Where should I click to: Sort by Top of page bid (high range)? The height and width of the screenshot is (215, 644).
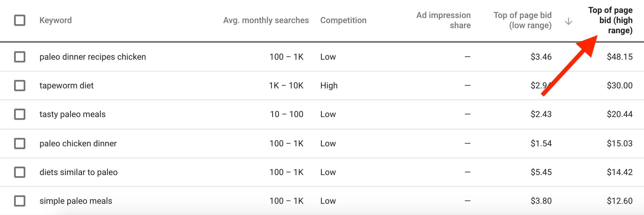click(x=611, y=20)
